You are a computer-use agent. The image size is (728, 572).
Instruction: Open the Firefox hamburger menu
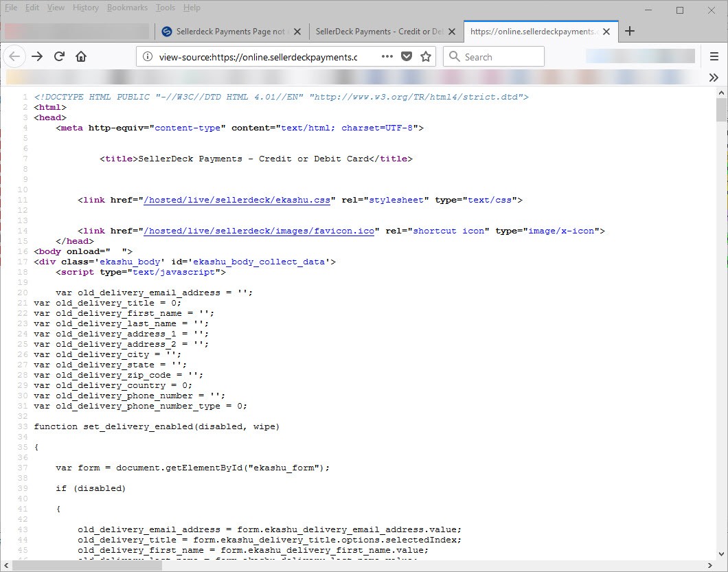point(714,57)
